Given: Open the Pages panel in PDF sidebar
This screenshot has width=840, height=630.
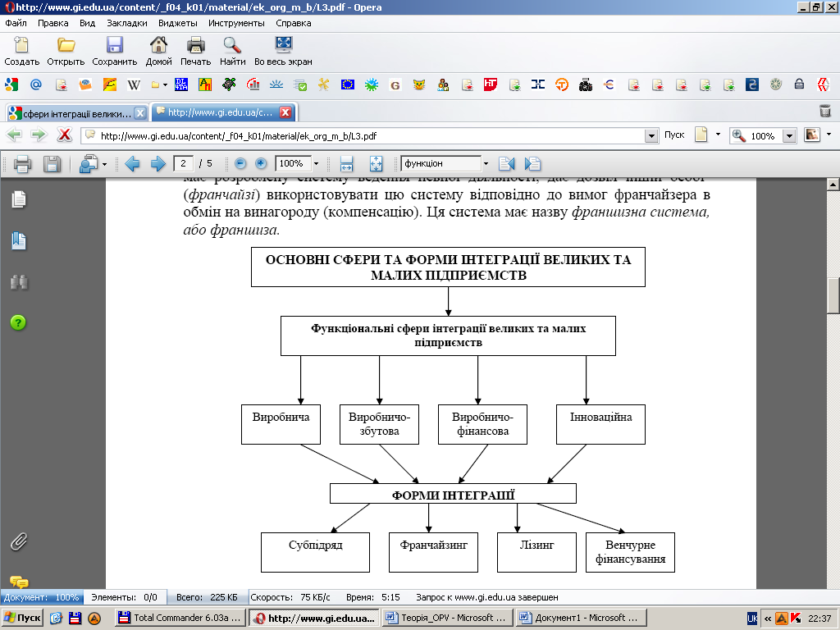Looking at the screenshot, I should pyautogui.click(x=19, y=199).
